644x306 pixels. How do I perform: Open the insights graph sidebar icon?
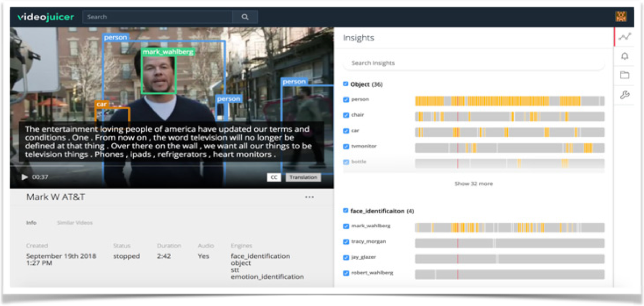[625, 37]
